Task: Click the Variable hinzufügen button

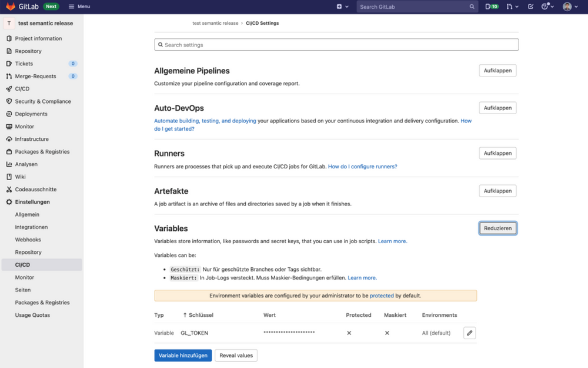Action: [182, 355]
